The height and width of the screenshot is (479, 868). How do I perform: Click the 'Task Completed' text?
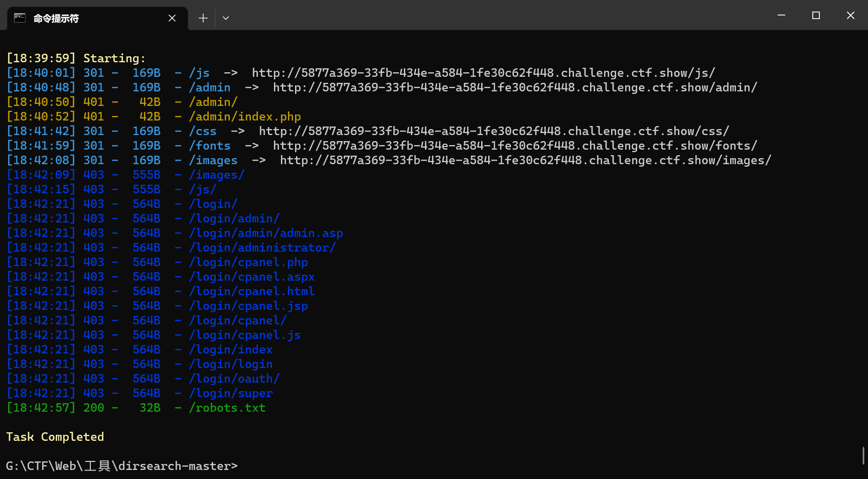click(55, 437)
